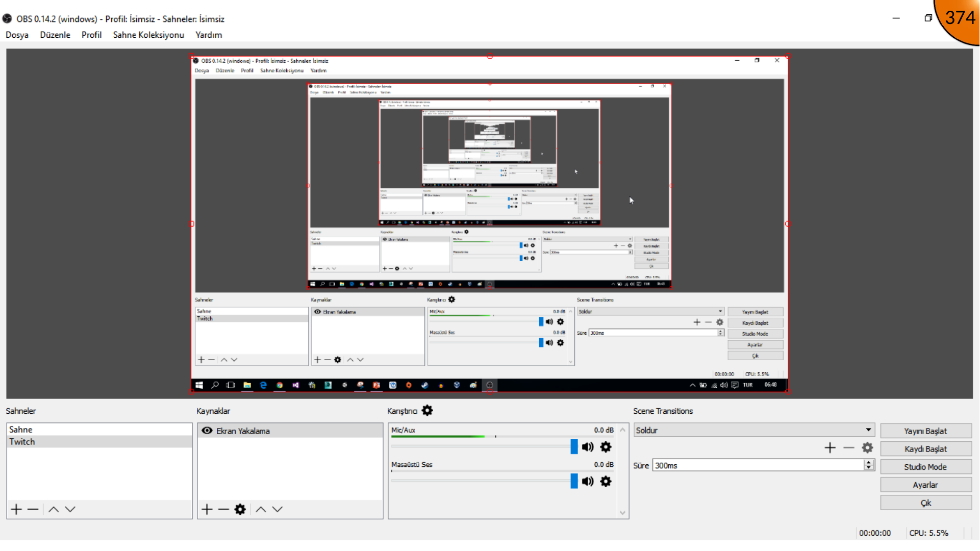Click Visual Studio icon in preview taskbar
The height and width of the screenshot is (551, 980).
(295, 385)
